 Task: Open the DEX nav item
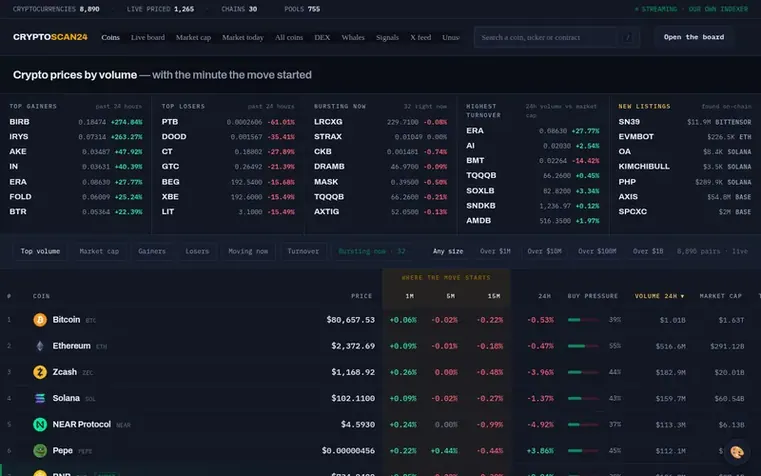(x=322, y=37)
